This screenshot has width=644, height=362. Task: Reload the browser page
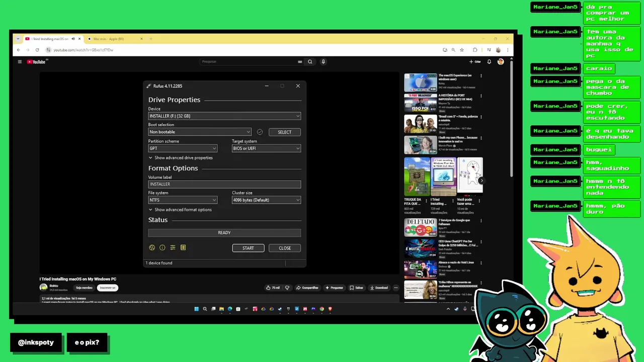36,50
